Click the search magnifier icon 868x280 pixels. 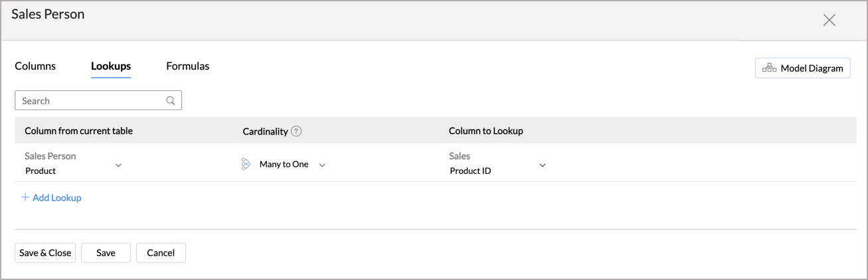[x=171, y=101]
